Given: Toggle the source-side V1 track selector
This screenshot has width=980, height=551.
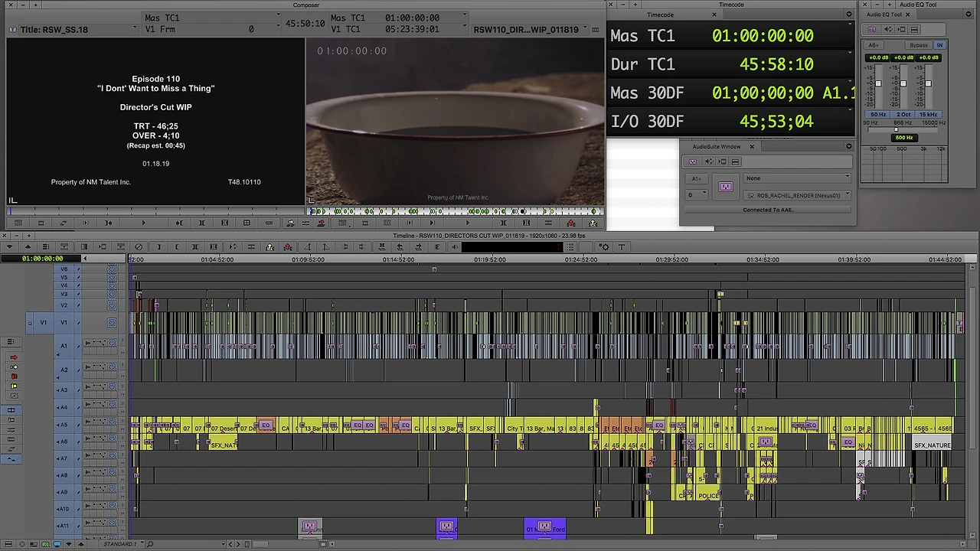Looking at the screenshot, I should pyautogui.click(x=43, y=322).
